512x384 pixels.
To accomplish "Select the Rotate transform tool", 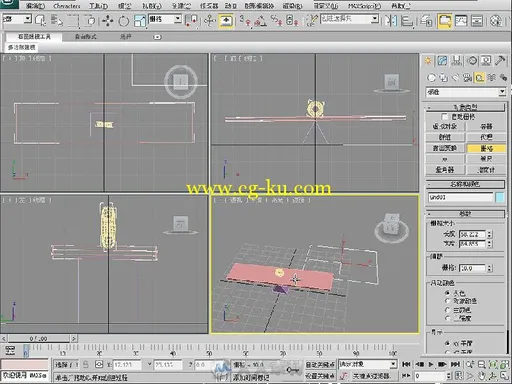I will coord(124,21).
